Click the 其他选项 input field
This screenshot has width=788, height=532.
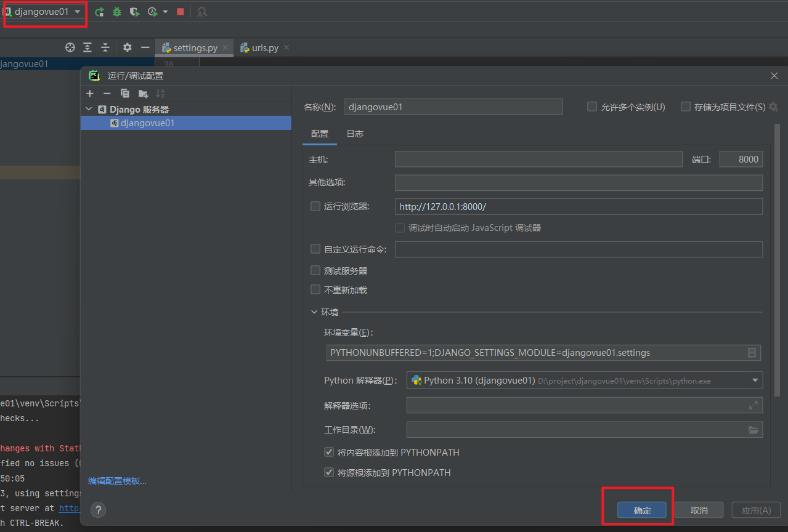(579, 183)
